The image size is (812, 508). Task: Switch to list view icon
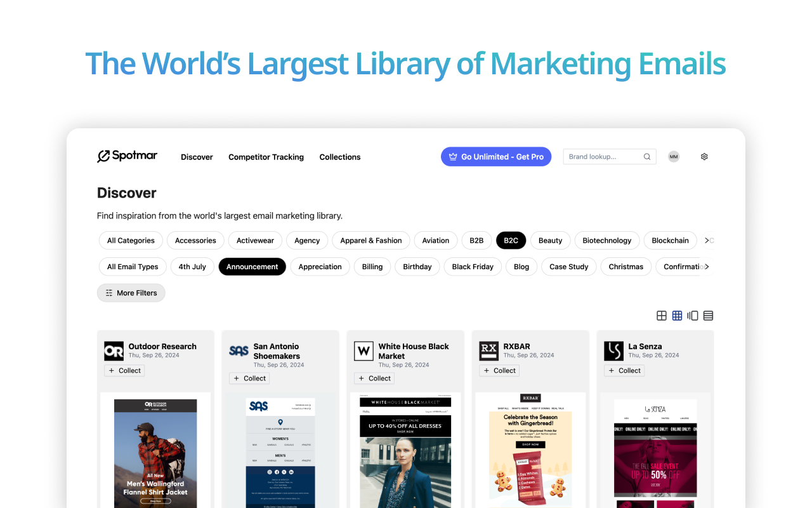pyautogui.click(x=709, y=316)
